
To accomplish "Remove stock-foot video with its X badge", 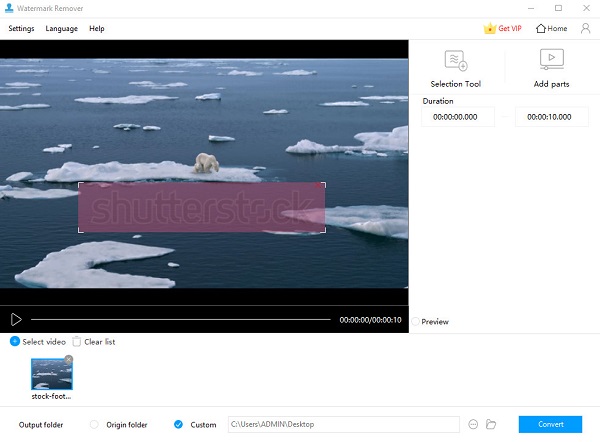I will click(68, 359).
